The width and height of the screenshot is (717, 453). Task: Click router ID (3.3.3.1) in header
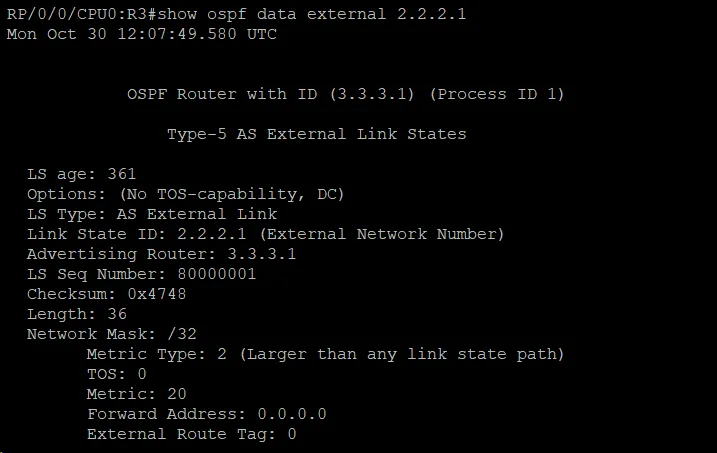tap(372, 94)
